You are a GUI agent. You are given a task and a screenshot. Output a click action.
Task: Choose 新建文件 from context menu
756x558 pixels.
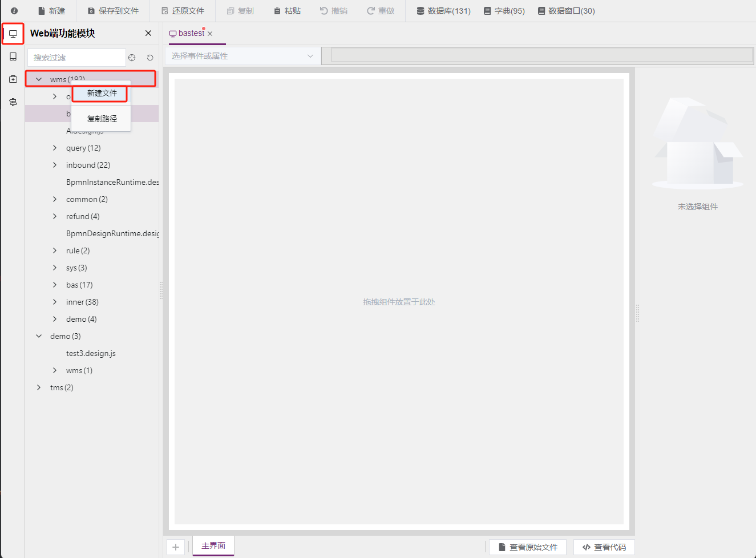click(x=102, y=93)
